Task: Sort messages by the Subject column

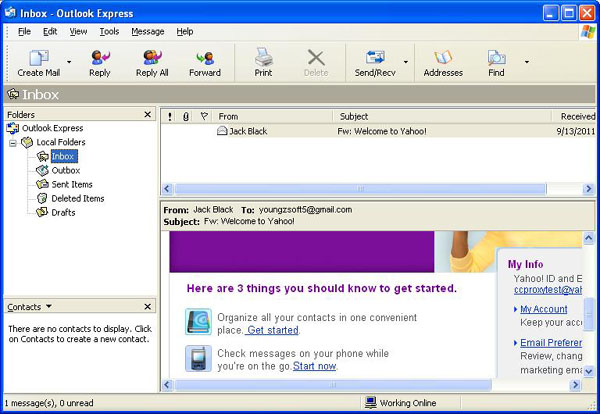Action: click(x=442, y=116)
